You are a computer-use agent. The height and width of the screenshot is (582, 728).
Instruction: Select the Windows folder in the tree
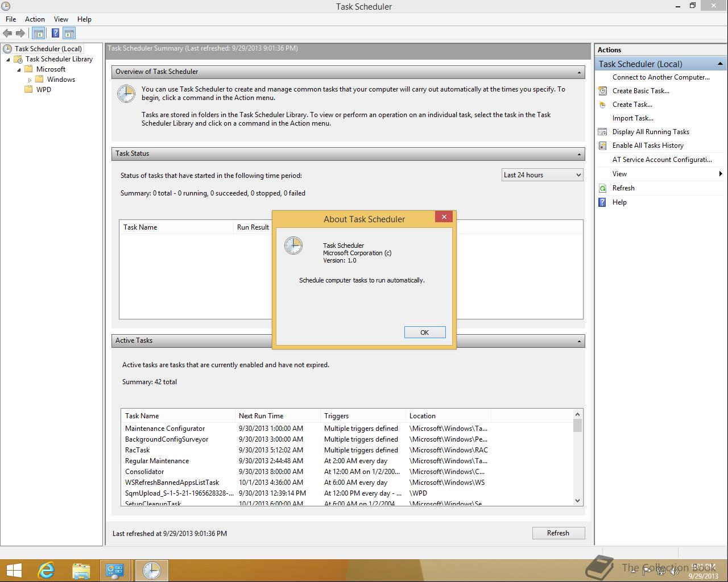[61, 80]
